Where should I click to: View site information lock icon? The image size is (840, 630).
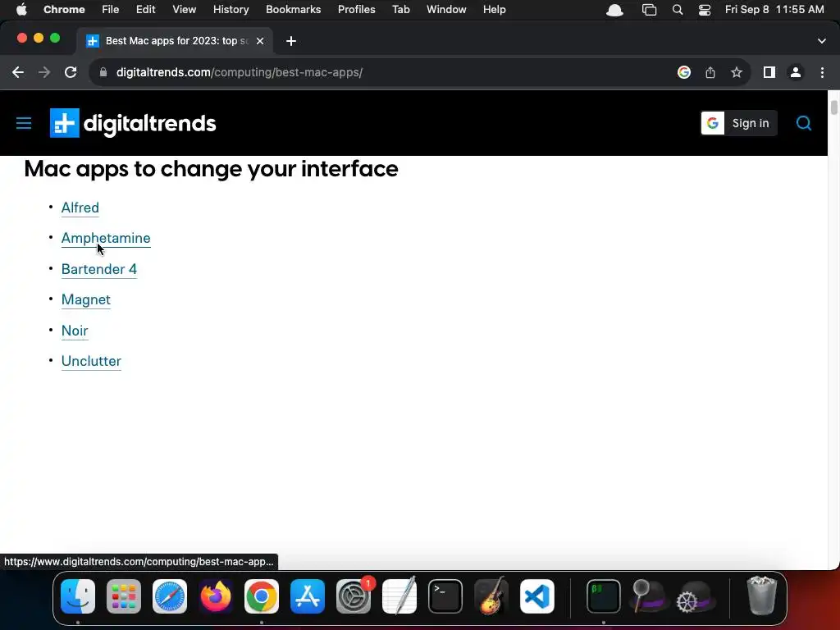pos(103,72)
